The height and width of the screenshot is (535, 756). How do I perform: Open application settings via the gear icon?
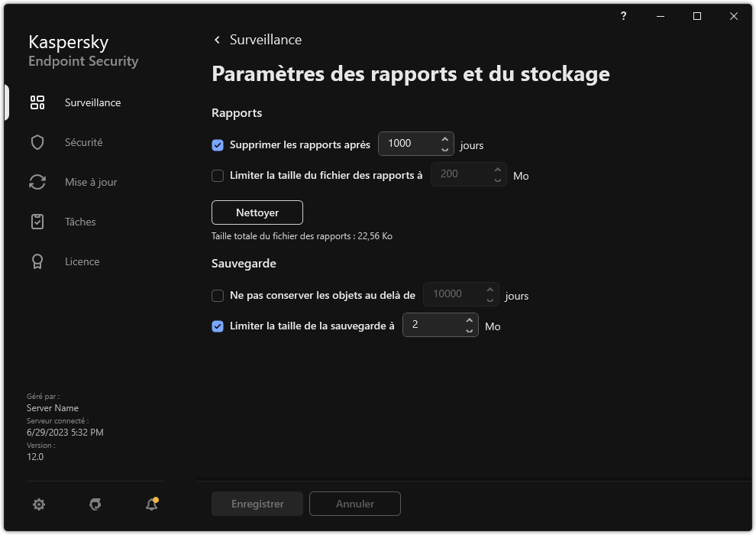point(38,504)
